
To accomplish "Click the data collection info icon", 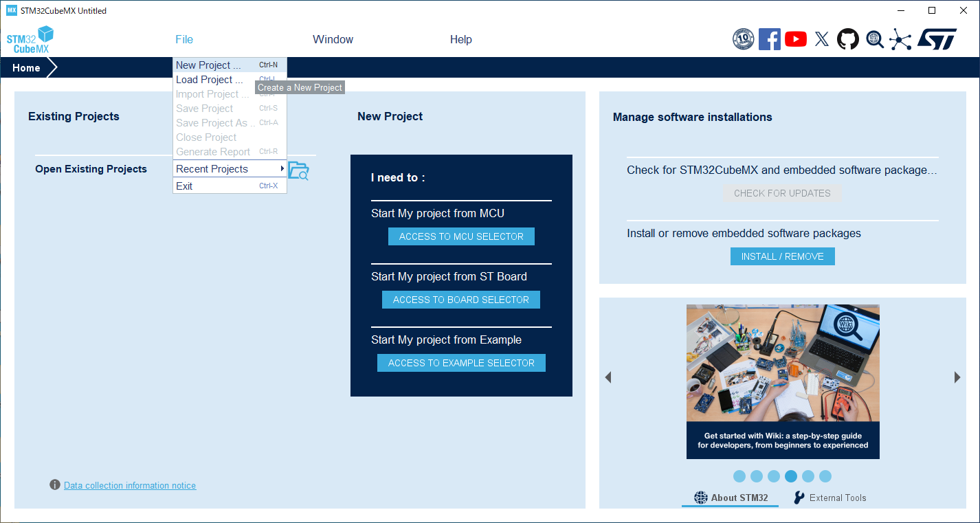I will tap(55, 485).
